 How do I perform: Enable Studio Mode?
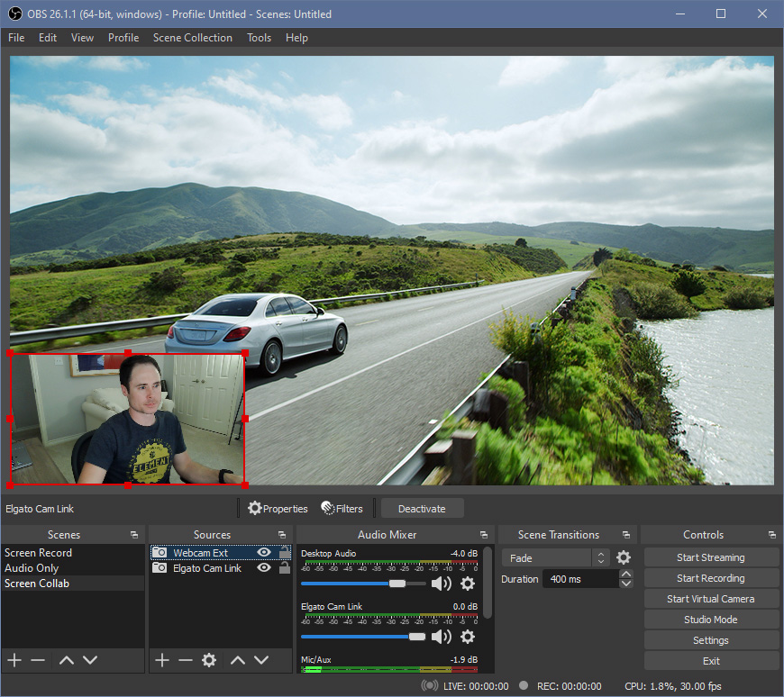(x=711, y=619)
